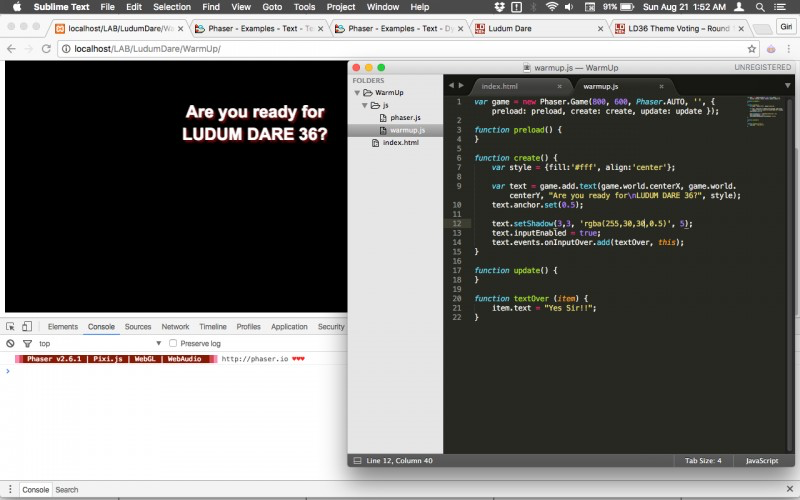800x500 pixels.
Task: Close the first Phaser Examples browser tab
Action: pos(320,29)
